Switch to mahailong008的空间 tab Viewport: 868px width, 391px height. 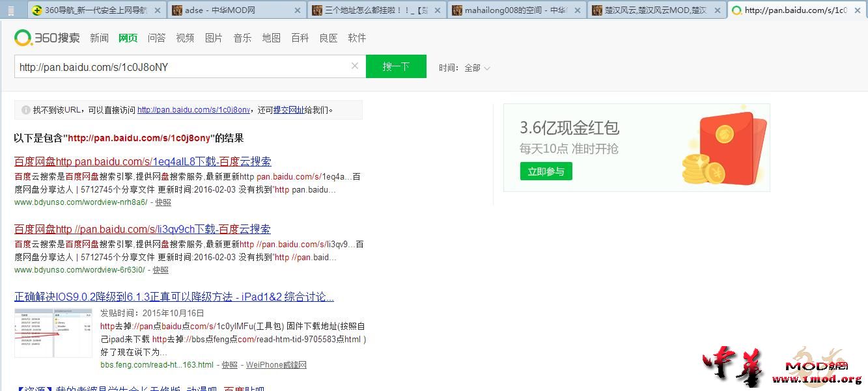pos(516,10)
